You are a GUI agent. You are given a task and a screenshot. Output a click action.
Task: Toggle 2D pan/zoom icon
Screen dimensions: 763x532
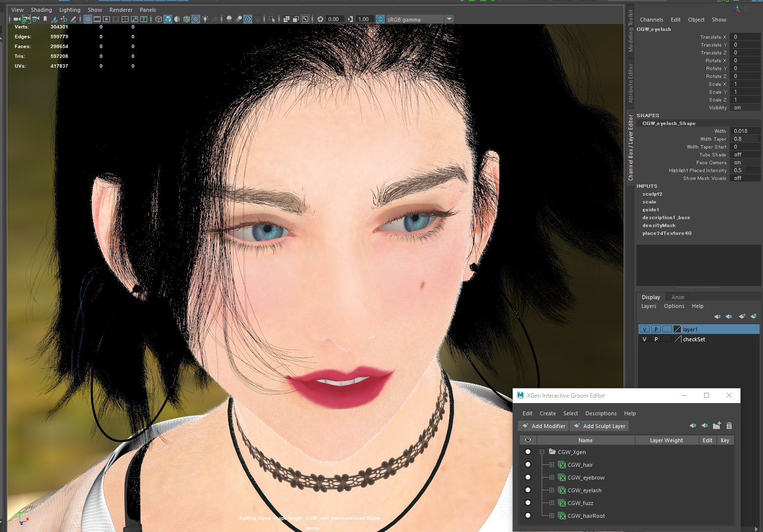(x=64, y=19)
